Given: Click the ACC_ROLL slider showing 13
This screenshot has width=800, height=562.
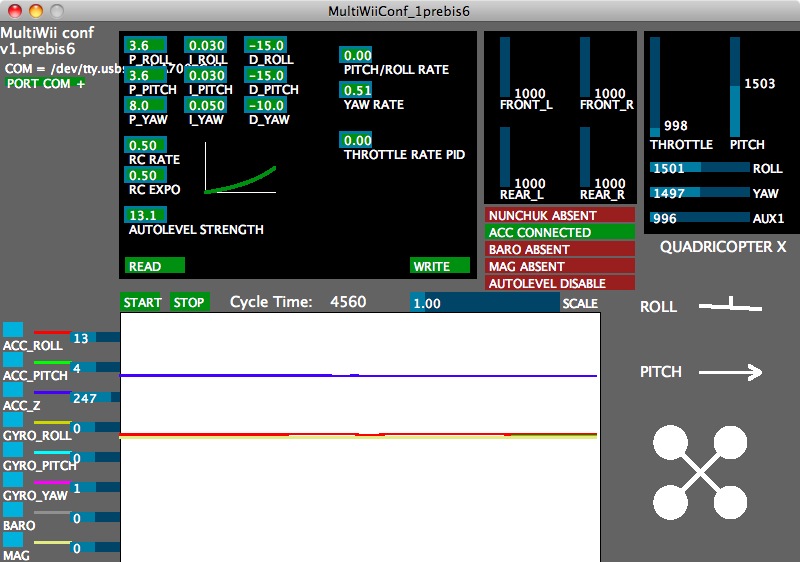Looking at the screenshot, I should [95, 337].
